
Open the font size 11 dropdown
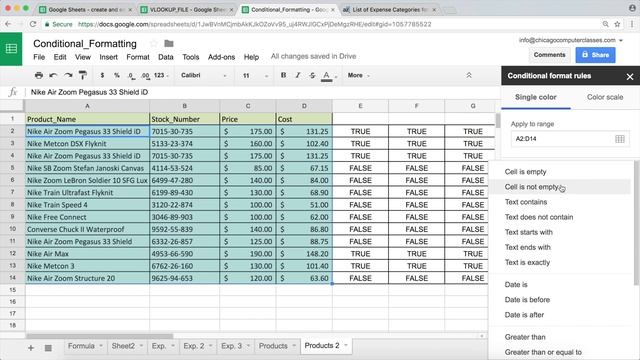pyautogui.click(x=255, y=76)
